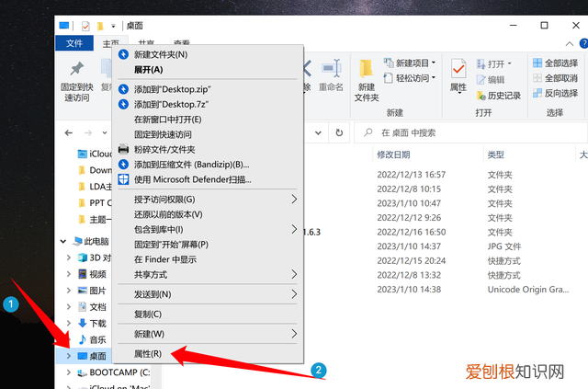
Task: Expand the 视频 tree node
Action: coord(69,274)
